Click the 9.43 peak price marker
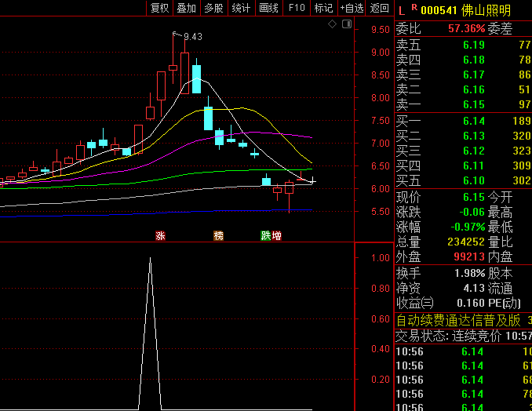 point(192,37)
